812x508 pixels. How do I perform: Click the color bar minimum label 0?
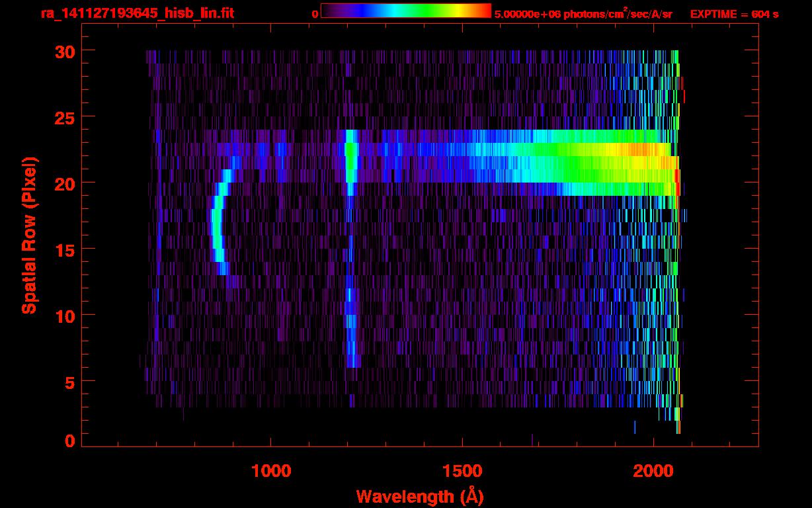pos(315,14)
